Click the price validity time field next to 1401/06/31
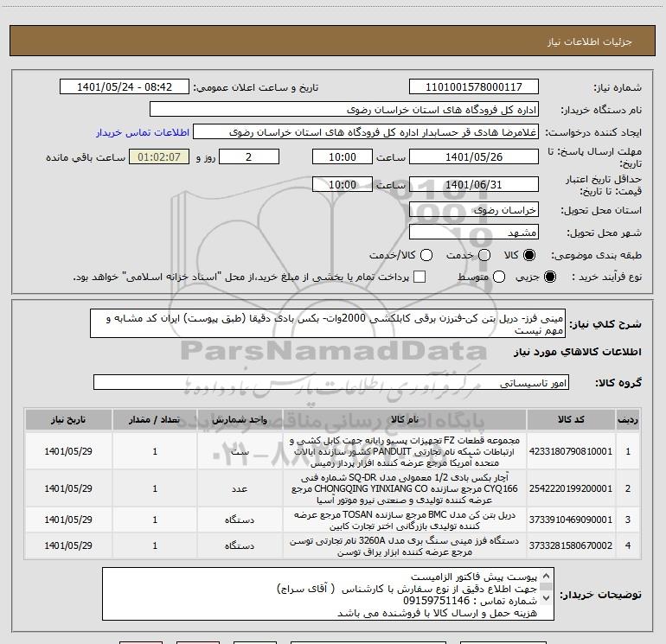The width and height of the screenshot is (666, 644). 343,184
